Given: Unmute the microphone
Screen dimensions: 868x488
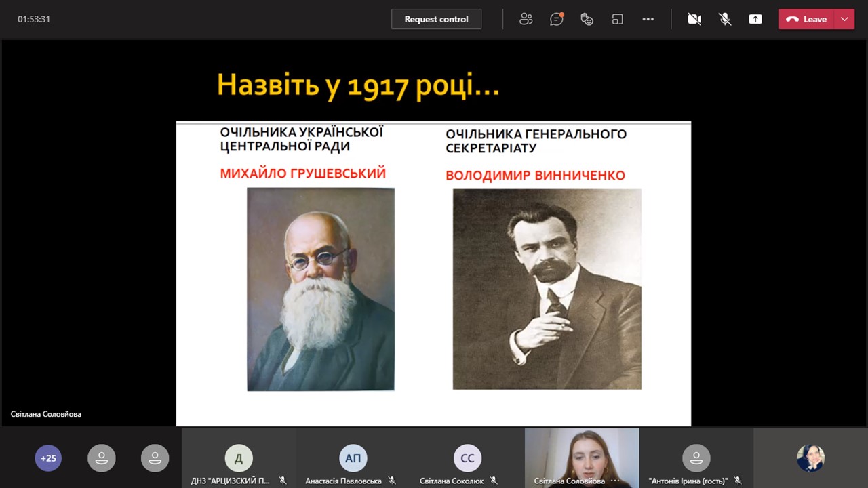Looking at the screenshot, I should pos(725,19).
